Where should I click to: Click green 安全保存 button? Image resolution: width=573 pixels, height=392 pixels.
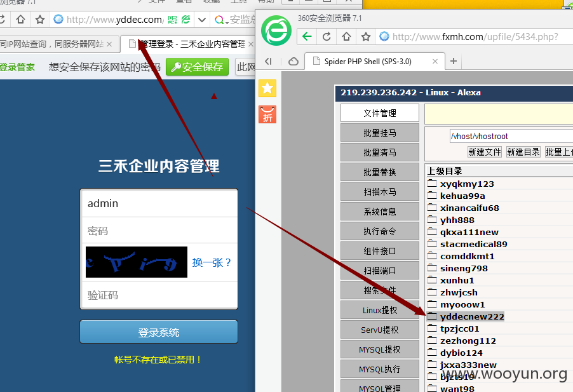[198, 67]
